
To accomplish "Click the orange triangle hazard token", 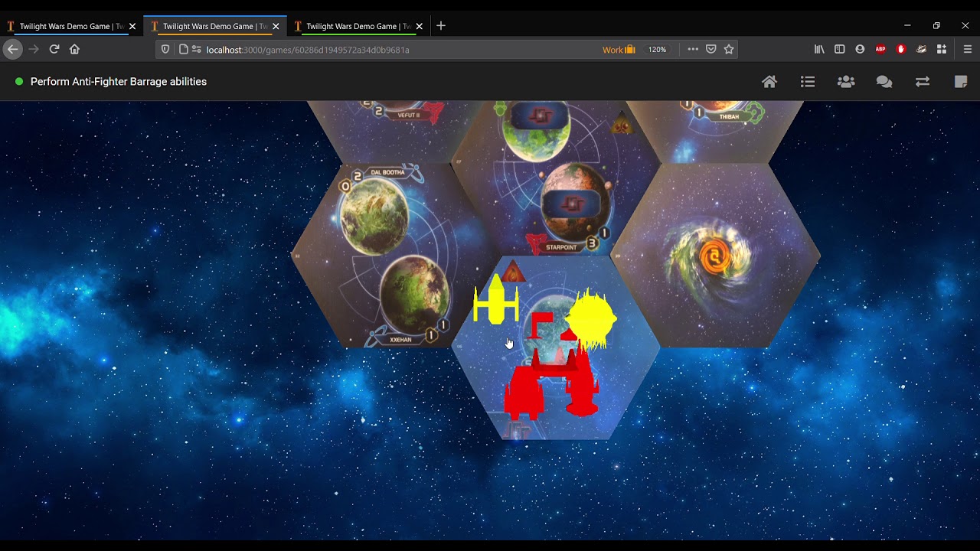I will [x=514, y=270].
